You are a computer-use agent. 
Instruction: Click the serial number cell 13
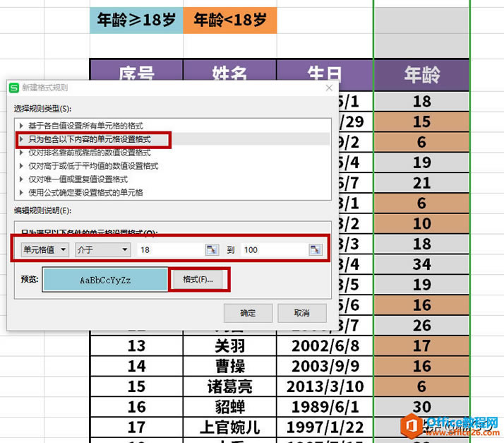click(136, 345)
